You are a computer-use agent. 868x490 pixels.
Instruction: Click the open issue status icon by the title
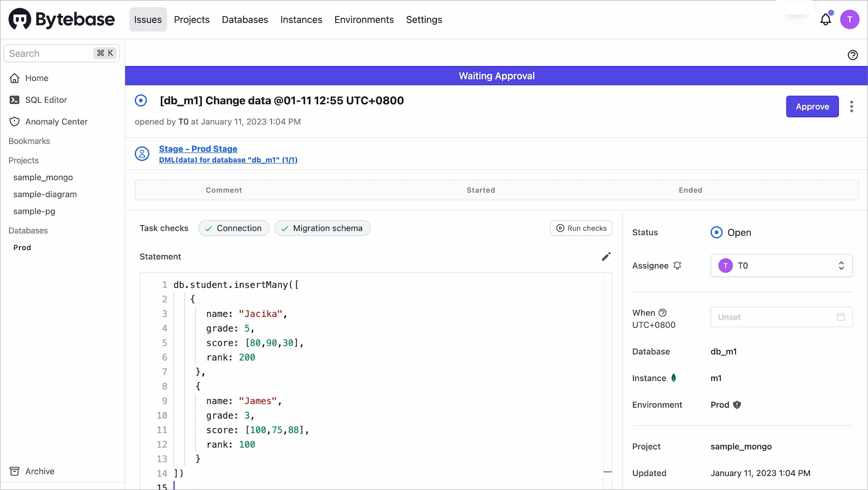[x=141, y=100]
